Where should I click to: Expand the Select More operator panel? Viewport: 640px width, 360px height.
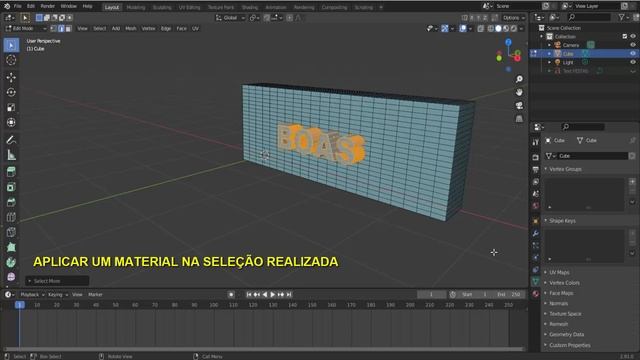click(x=57, y=281)
